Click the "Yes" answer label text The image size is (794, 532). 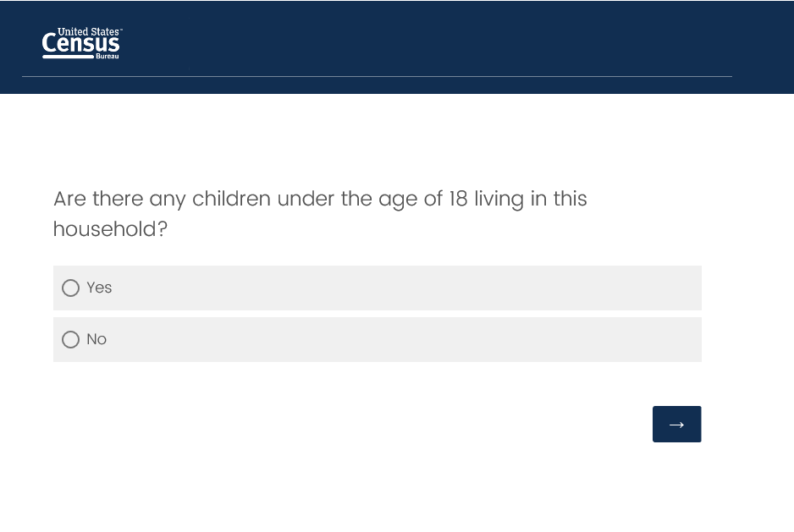click(x=99, y=288)
